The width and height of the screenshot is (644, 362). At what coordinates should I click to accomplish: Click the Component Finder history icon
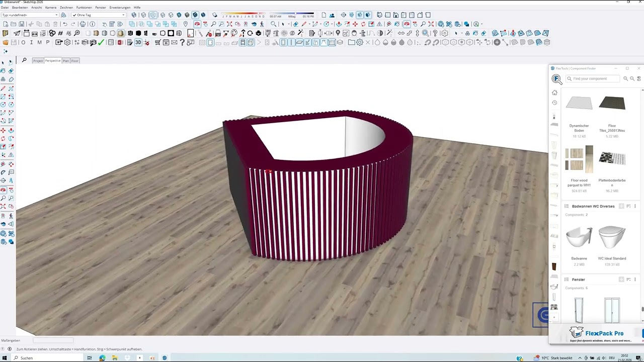[x=554, y=103]
